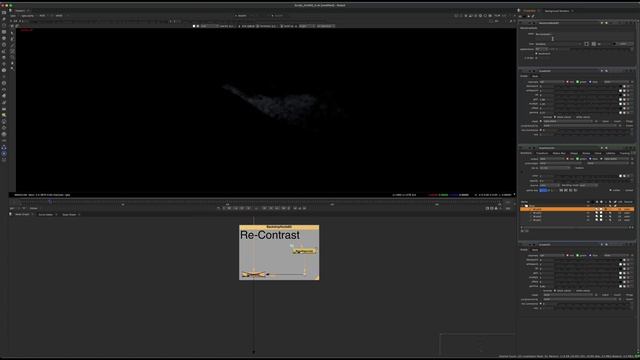Screen dimensions: 640x360
Task: Open the Lifetime tab in RotoPaint properties
Action: pyautogui.click(x=611, y=153)
